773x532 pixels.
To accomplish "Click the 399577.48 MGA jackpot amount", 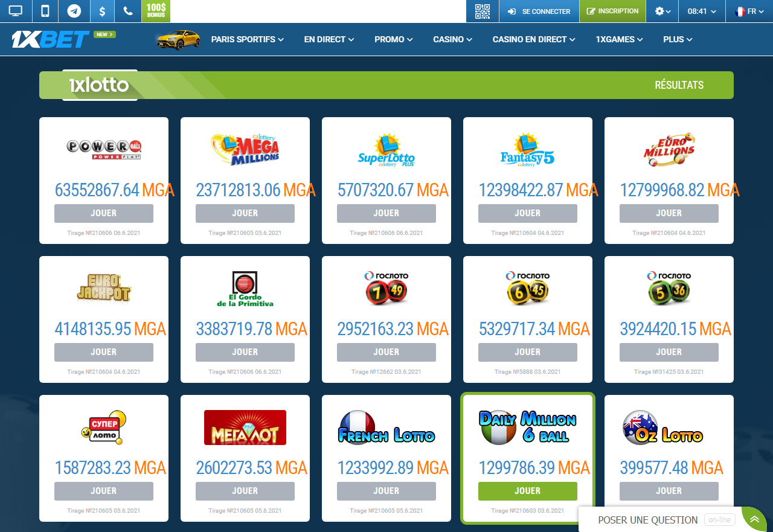I will [671, 468].
